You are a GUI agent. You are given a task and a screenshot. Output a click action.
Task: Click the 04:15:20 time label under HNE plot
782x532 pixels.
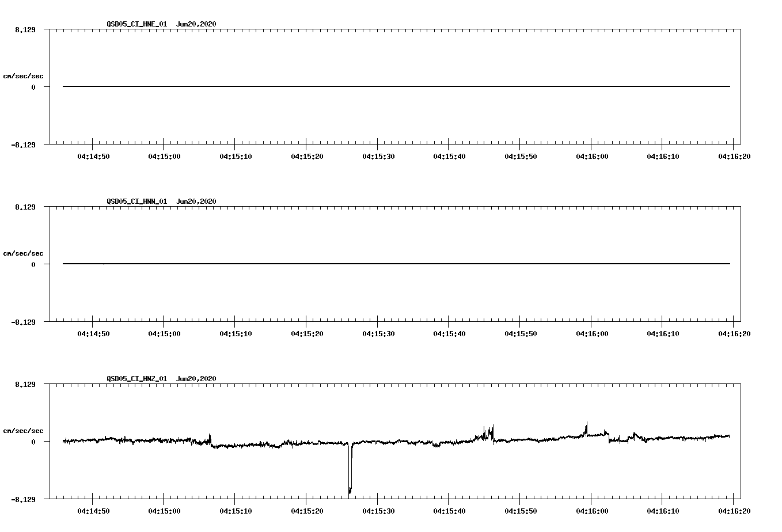click(307, 156)
